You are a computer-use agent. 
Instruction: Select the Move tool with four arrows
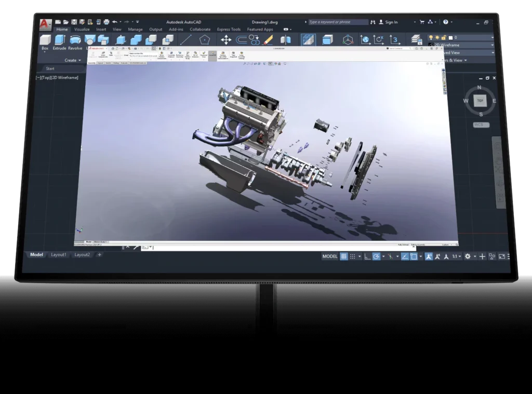226,40
